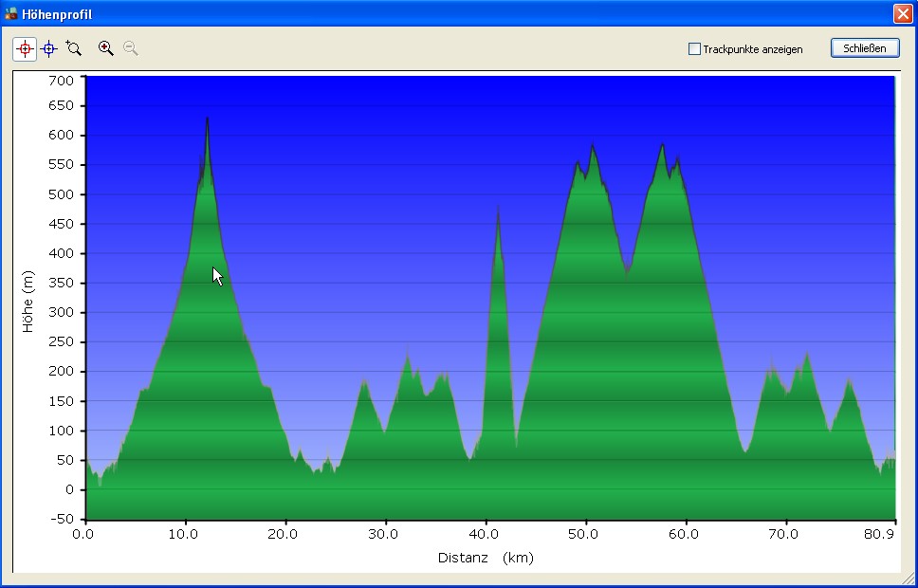Click the Höhenprofil title bar app icon

[11, 13]
